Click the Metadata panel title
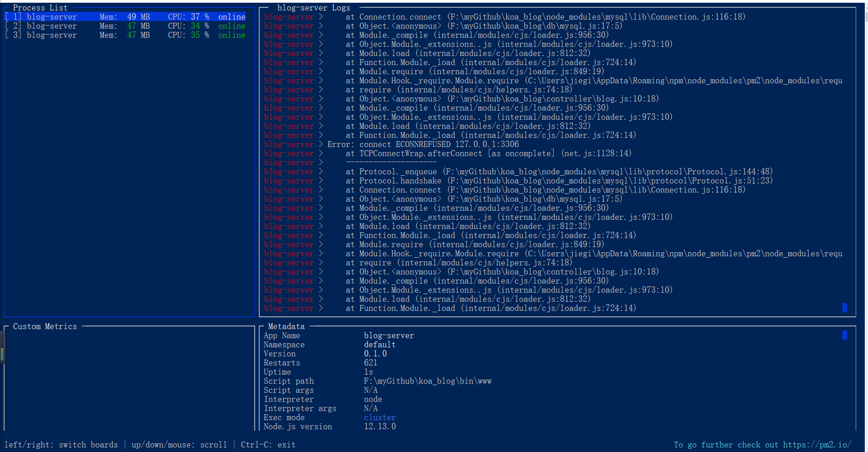868x452 pixels. coord(286,326)
